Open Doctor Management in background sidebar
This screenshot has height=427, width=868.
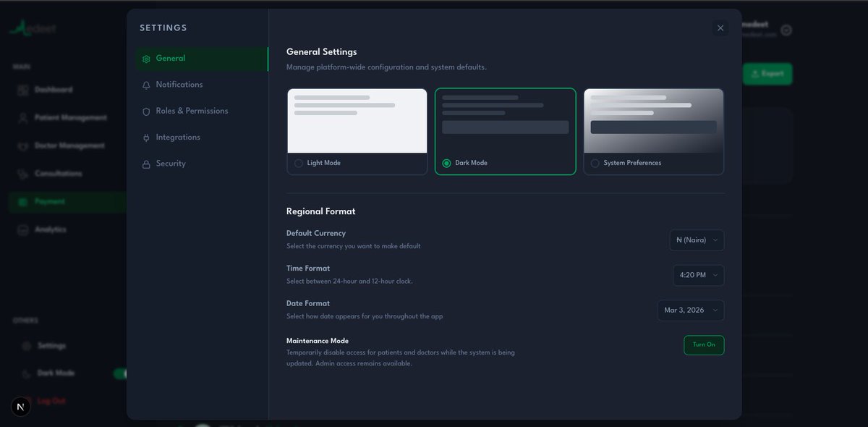click(x=68, y=145)
